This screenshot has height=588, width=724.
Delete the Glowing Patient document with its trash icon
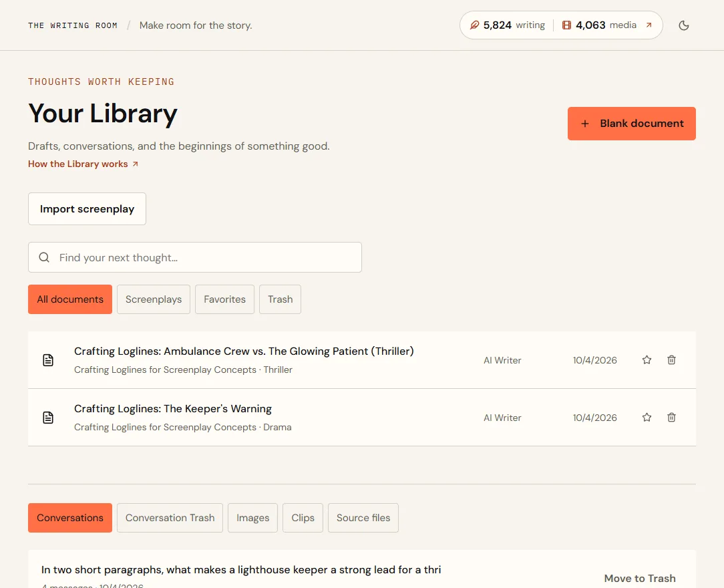[x=671, y=360]
